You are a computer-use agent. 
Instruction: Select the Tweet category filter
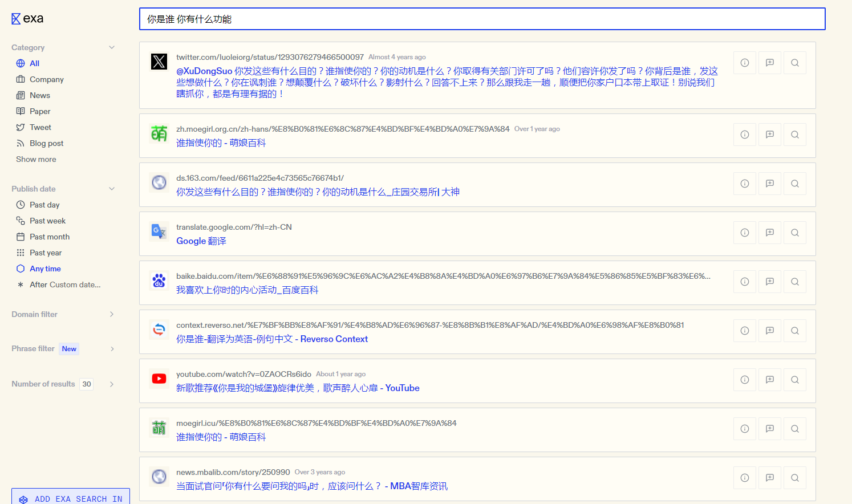[34, 127]
